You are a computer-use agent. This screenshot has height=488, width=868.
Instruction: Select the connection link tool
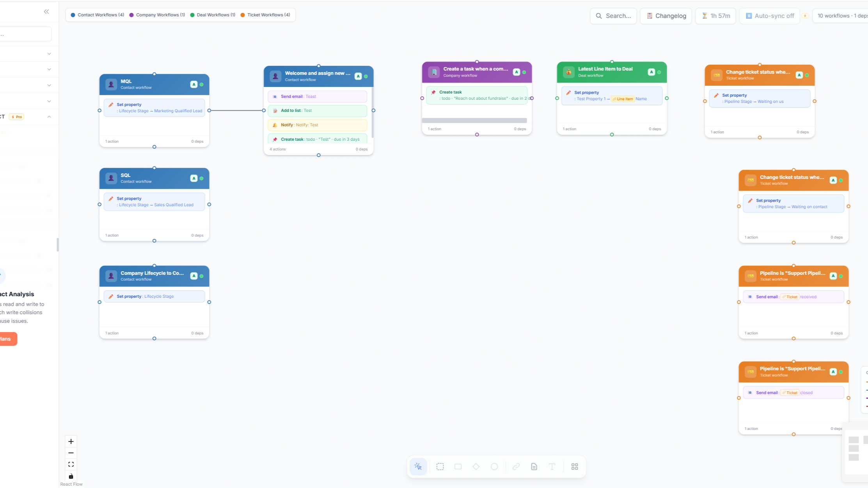(x=516, y=466)
